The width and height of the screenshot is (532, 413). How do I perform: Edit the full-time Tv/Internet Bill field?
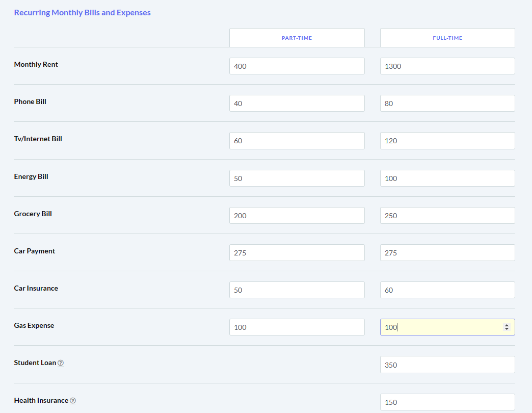point(447,141)
